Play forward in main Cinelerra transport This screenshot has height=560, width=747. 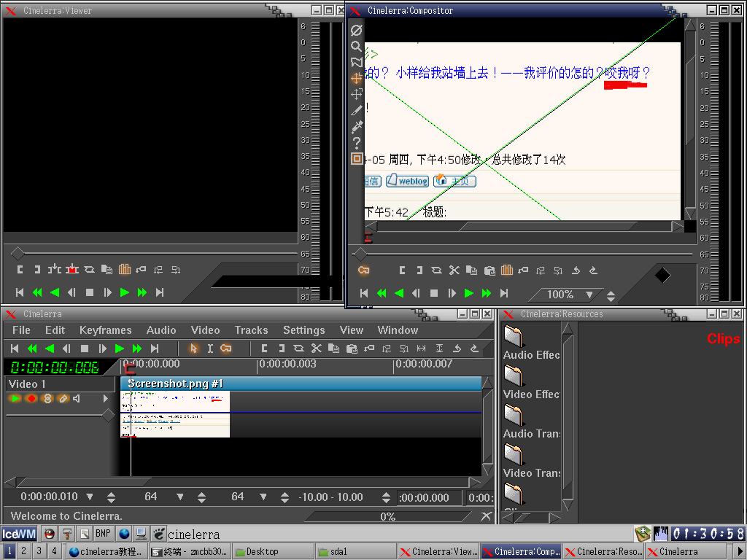[x=120, y=349]
